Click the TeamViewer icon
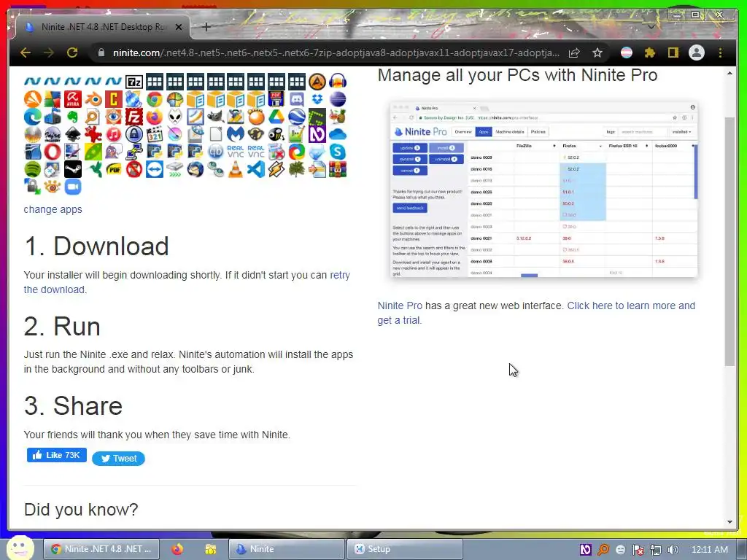Viewport: 747px width, 560px height. point(155,169)
